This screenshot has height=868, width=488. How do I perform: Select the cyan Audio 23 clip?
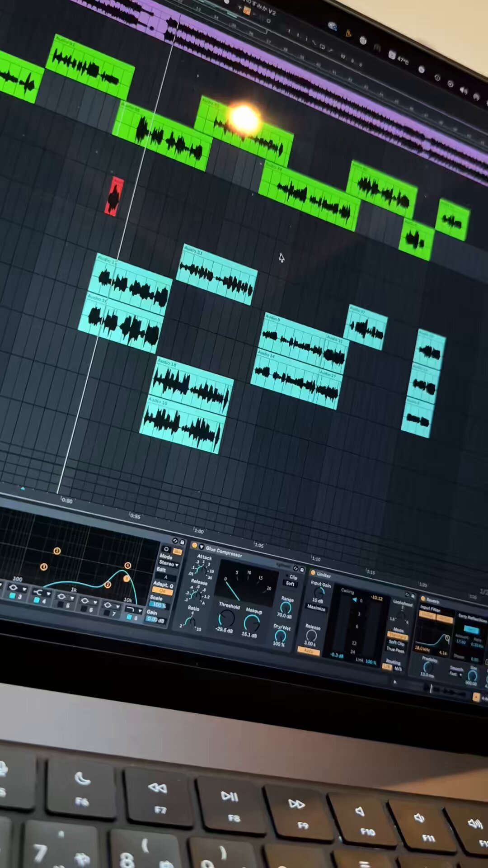tap(217, 274)
